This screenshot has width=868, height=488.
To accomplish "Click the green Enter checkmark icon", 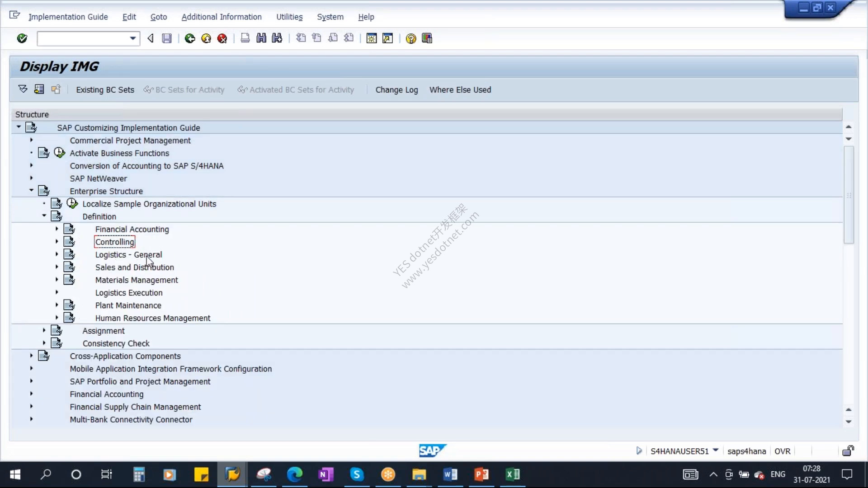I will (22, 38).
